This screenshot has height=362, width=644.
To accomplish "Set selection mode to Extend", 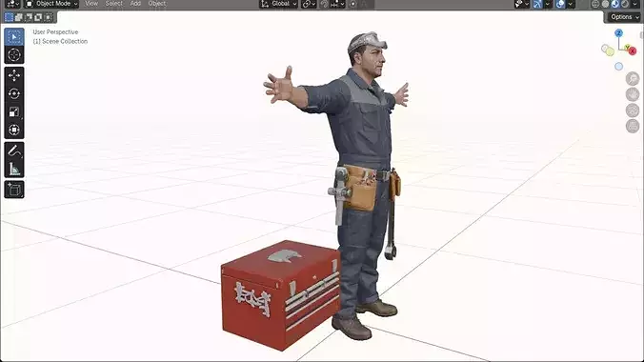I will tap(18, 17).
